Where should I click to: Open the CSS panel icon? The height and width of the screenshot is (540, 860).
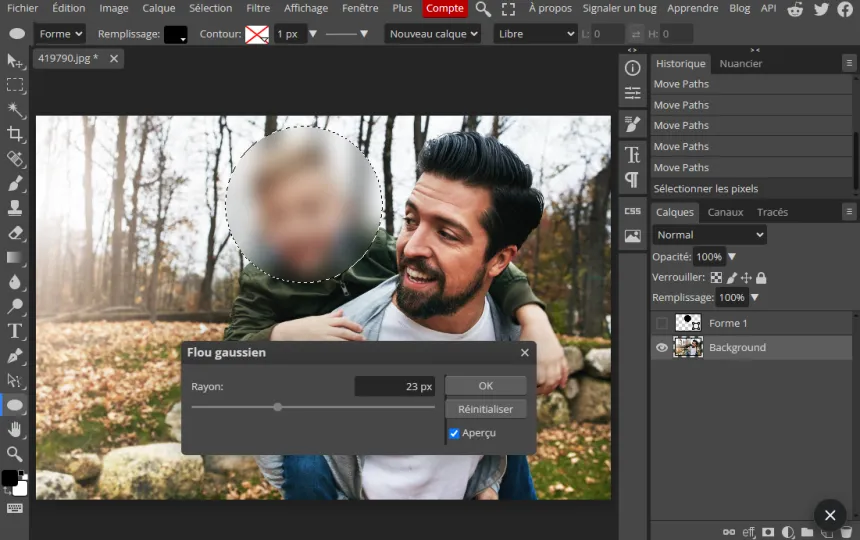click(x=632, y=211)
